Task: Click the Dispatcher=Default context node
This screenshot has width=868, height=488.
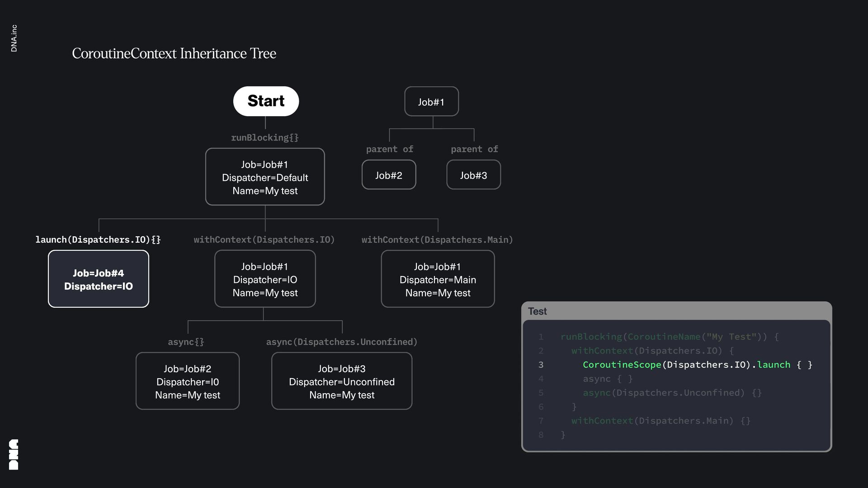Action: 265,177
